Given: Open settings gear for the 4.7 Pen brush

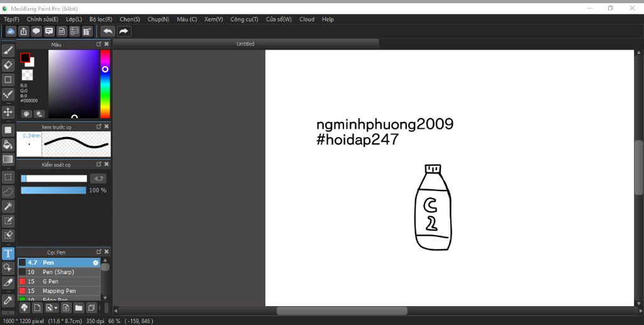Looking at the screenshot, I should 96,263.
